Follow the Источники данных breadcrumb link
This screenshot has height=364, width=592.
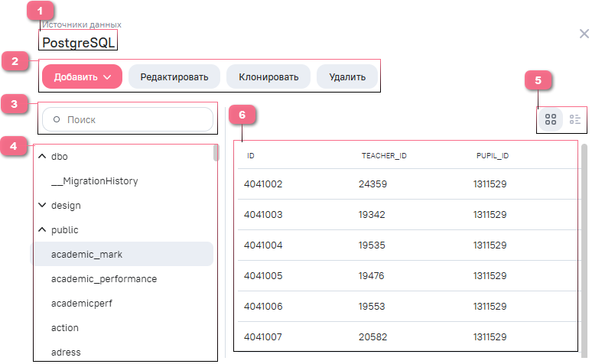81,24
